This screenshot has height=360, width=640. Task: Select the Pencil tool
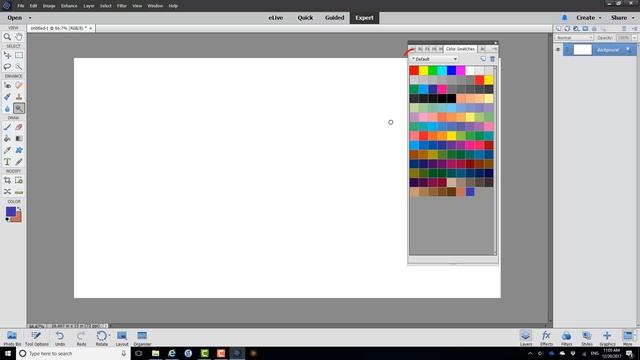tap(19, 162)
